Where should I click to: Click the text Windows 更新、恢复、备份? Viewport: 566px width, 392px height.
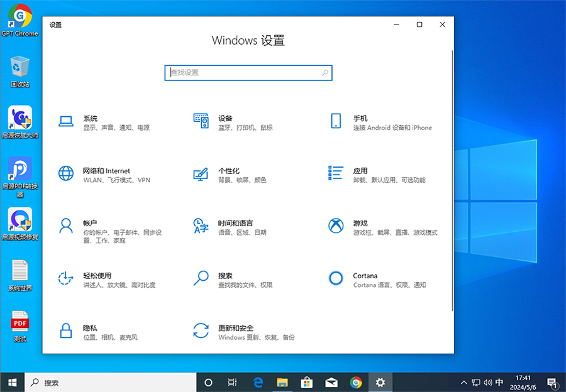pyautogui.click(x=257, y=337)
